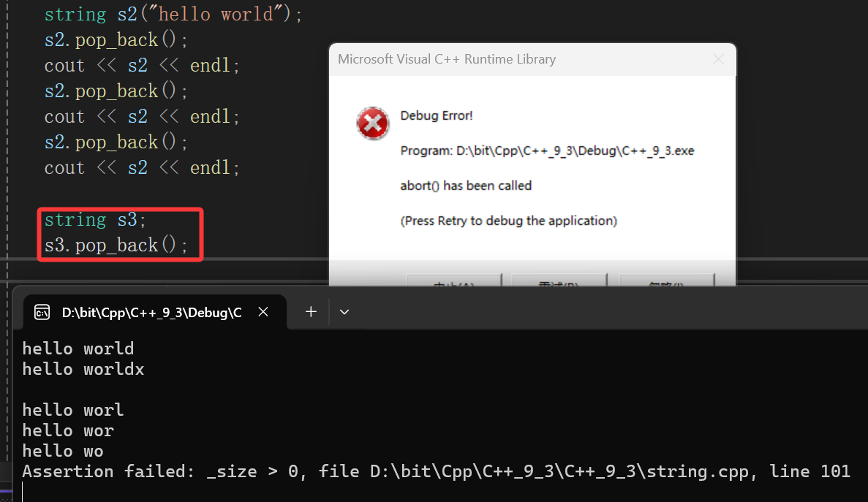Click the code line string s2("hello world")

pos(173,14)
